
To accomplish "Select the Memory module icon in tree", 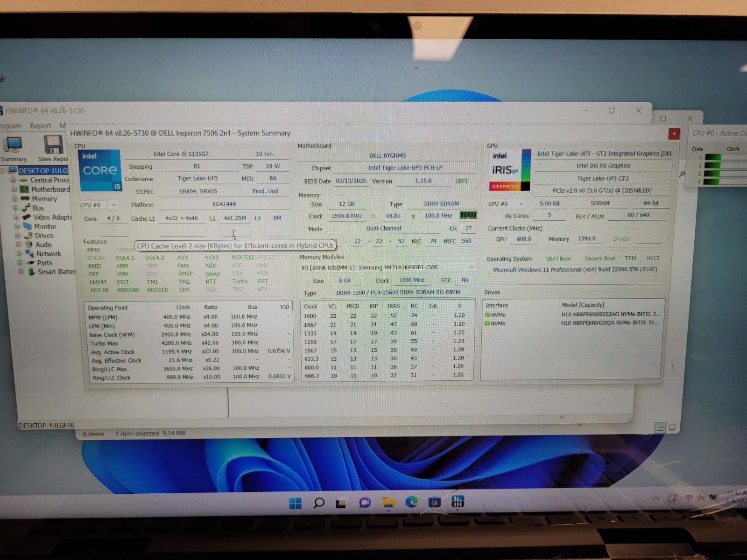I will point(25,199).
